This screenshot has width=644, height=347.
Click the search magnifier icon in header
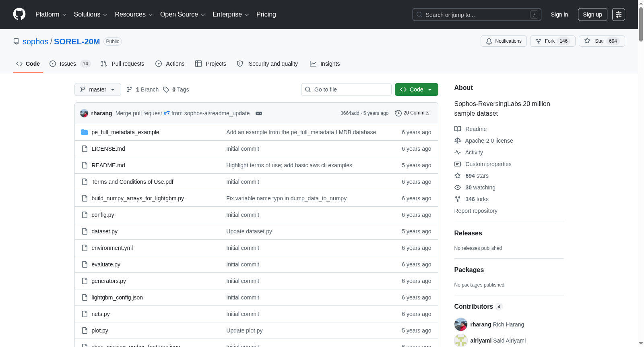pos(419,15)
